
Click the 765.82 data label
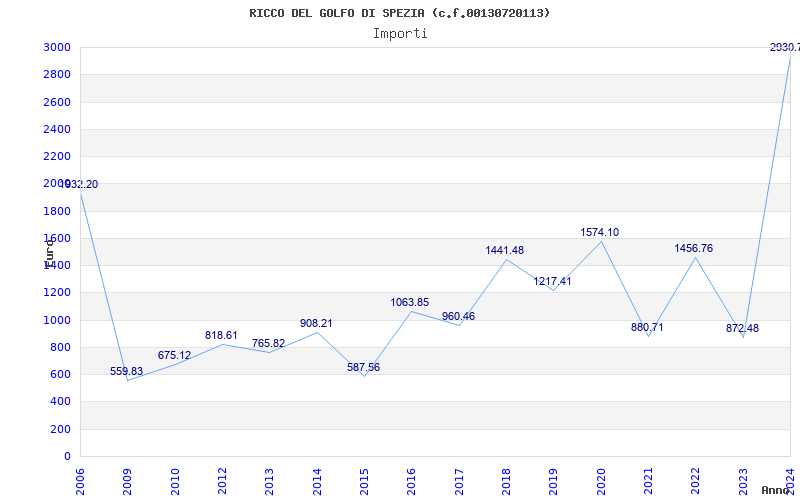coord(268,343)
